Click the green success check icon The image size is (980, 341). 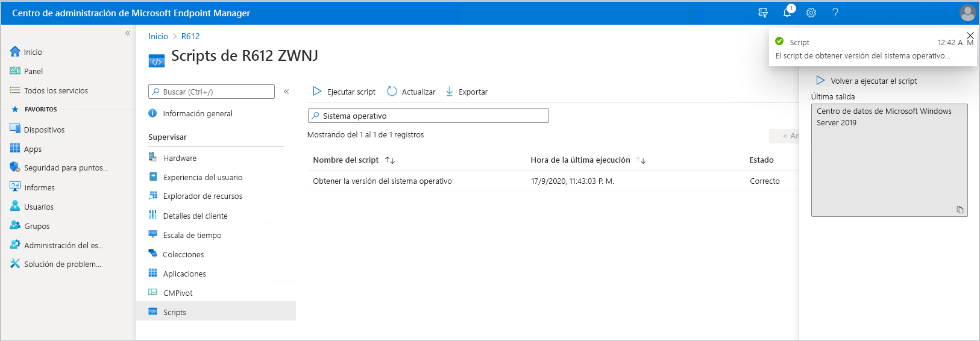pyautogui.click(x=779, y=41)
